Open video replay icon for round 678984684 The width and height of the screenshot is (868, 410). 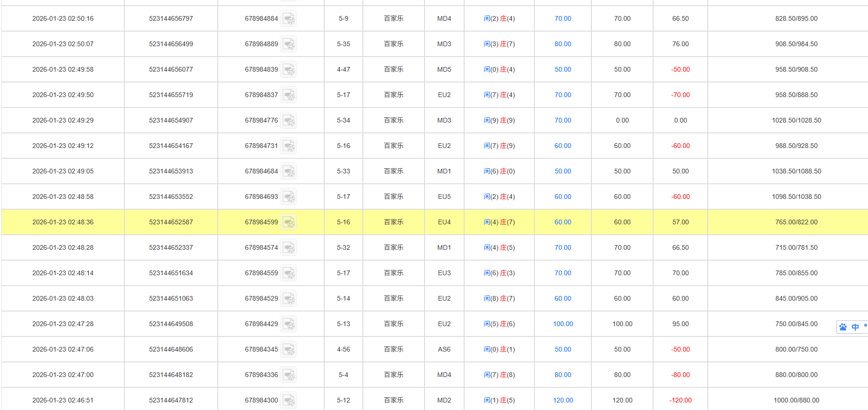click(288, 172)
